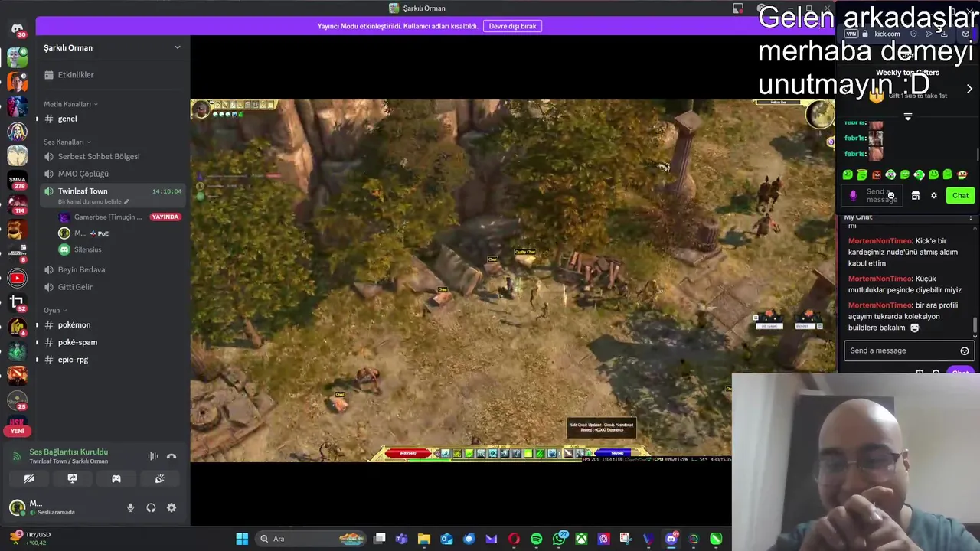Screen dimensions: 980x551
Task: Open Spotify from the taskbar
Action: 536,539
